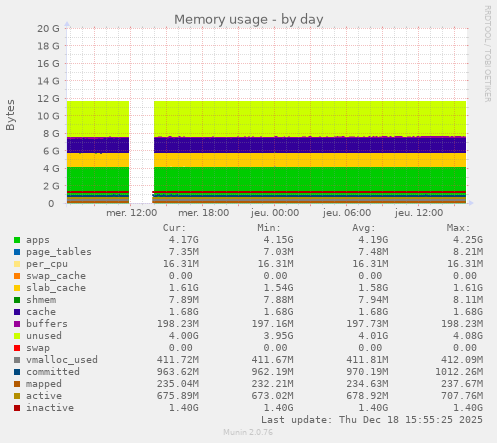Click the purple cache band in the chart
497x443 pixels.
point(310,145)
